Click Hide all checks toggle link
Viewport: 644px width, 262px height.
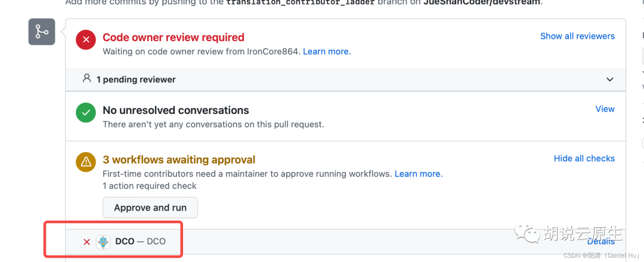tap(584, 158)
